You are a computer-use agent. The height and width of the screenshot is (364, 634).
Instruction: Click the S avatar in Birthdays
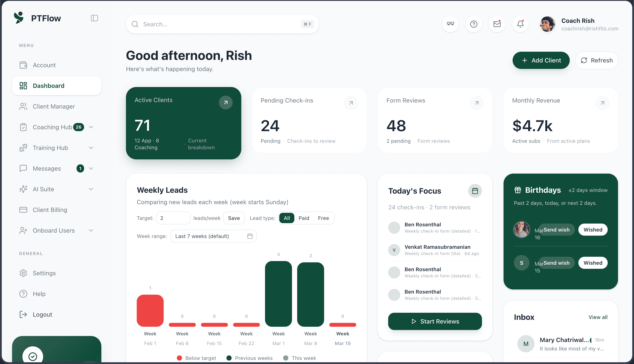coord(522,263)
